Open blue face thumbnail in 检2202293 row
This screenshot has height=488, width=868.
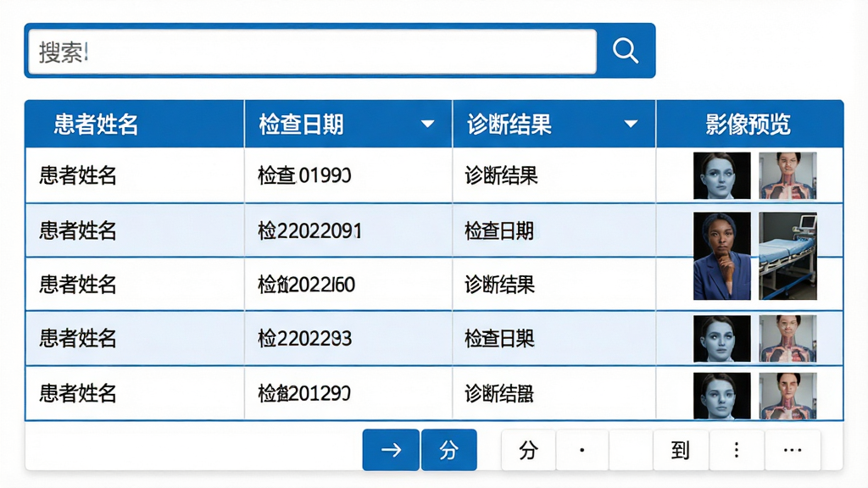(722, 339)
